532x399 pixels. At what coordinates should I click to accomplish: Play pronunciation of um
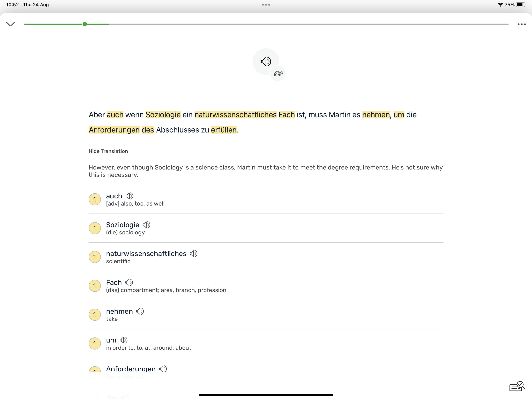coord(124,340)
